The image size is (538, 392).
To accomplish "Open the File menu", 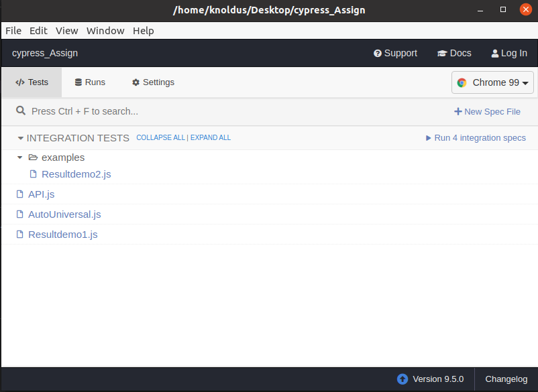I will click(13, 31).
